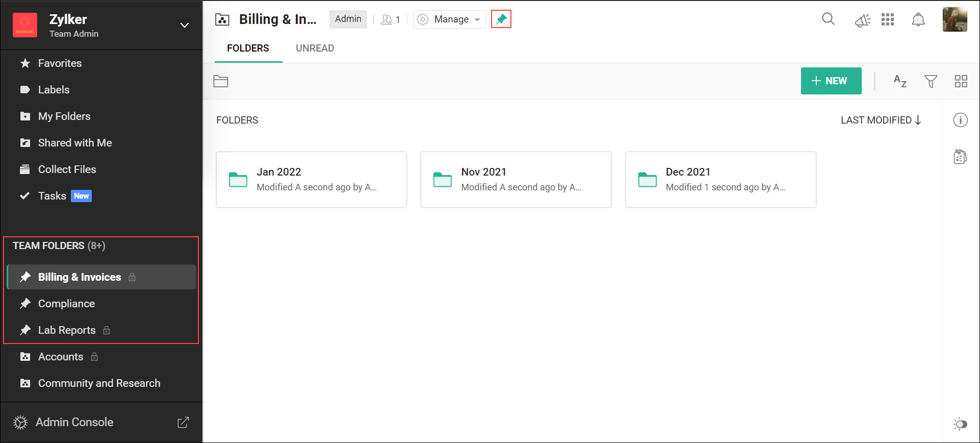This screenshot has height=443, width=980.
Task: Open the Jan 2022 folder
Action: point(311,179)
